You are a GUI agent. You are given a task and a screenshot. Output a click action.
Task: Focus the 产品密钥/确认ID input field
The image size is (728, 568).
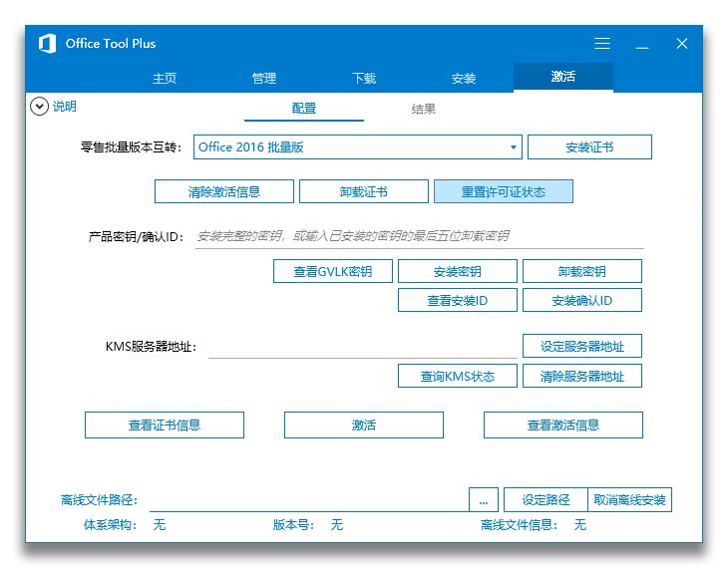pos(419,237)
